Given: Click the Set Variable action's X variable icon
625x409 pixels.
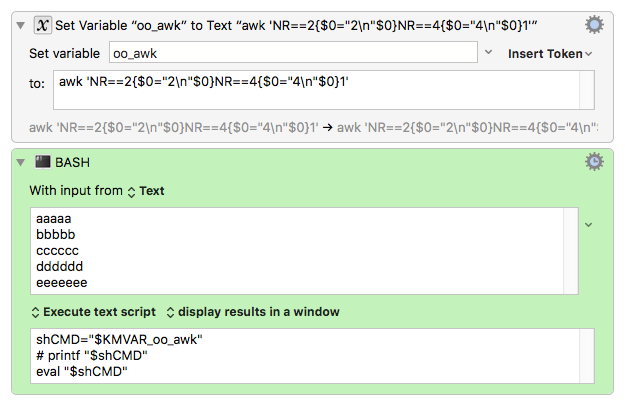Looking at the screenshot, I should click(x=44, y=25).
